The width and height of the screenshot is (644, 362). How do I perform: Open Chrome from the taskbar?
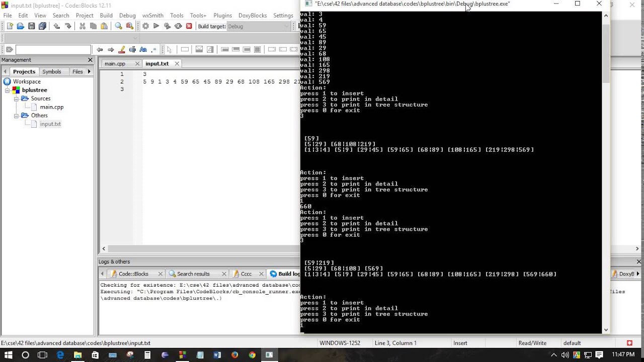252,355
